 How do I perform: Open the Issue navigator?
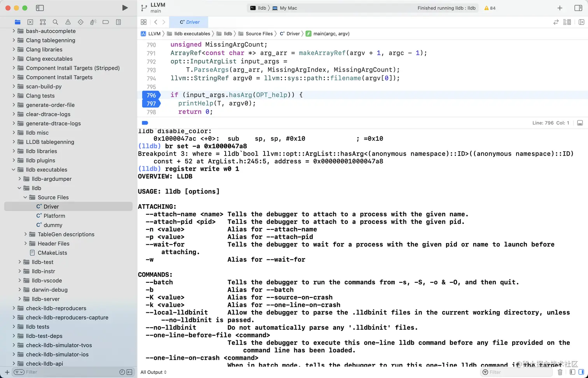tap(68, 22)
